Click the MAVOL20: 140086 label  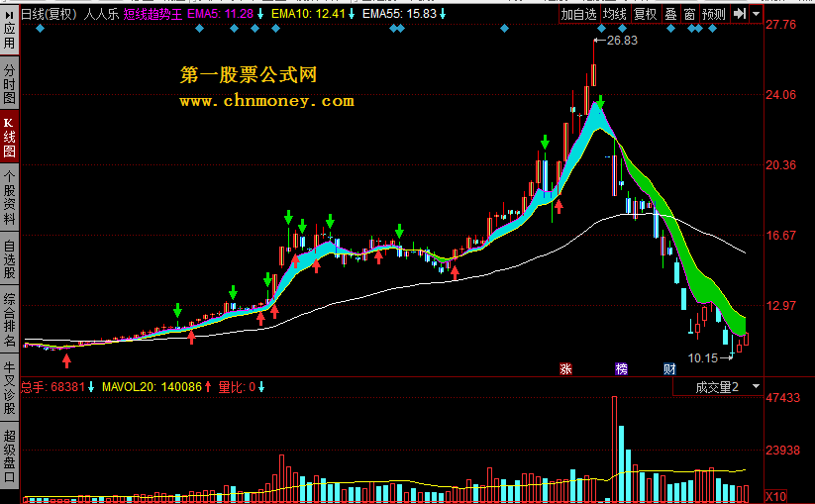[152, 387]
